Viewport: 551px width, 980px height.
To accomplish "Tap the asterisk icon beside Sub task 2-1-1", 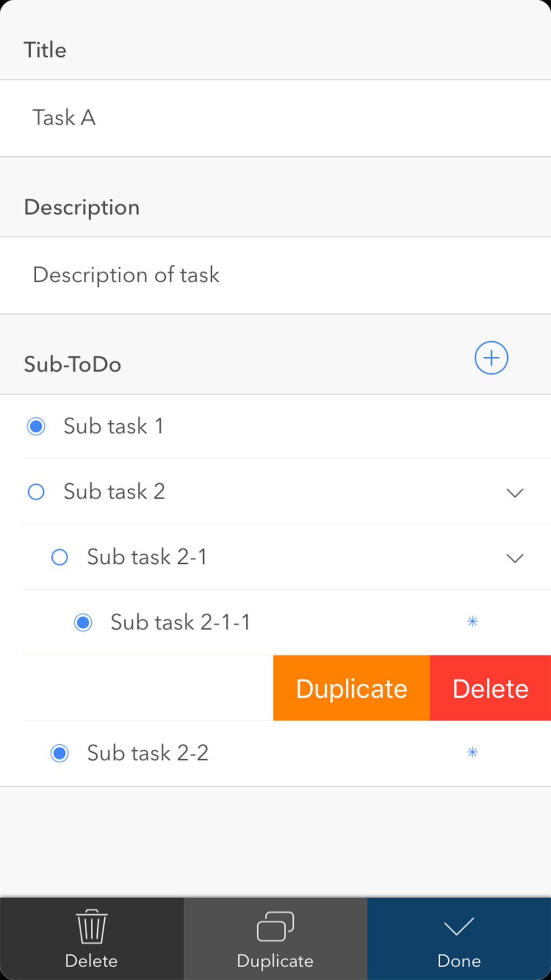I will (473, 622).
